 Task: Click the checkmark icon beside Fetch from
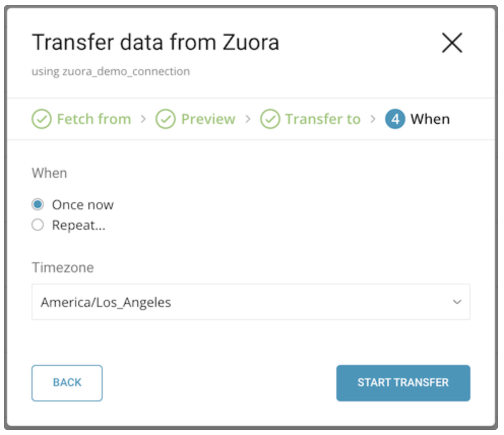pyautogui.click(x=41, y=119)
